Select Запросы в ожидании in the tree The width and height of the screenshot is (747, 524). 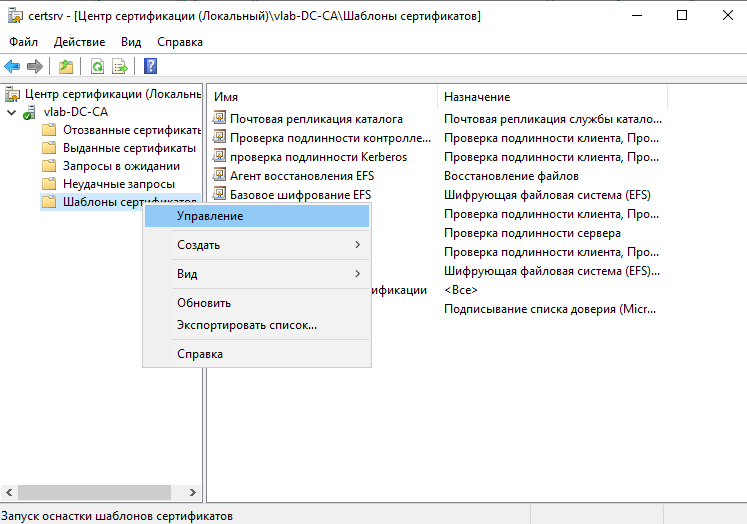pos(121,166)
